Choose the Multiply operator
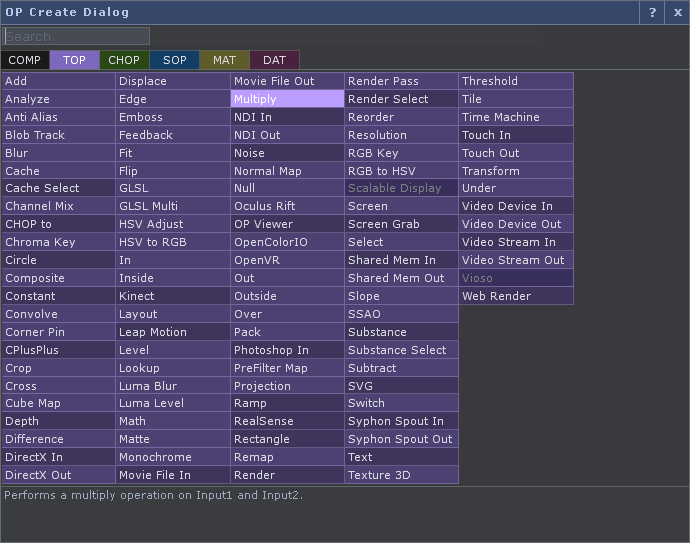Screen dimensions: 690x543 (x=287, y=99)
